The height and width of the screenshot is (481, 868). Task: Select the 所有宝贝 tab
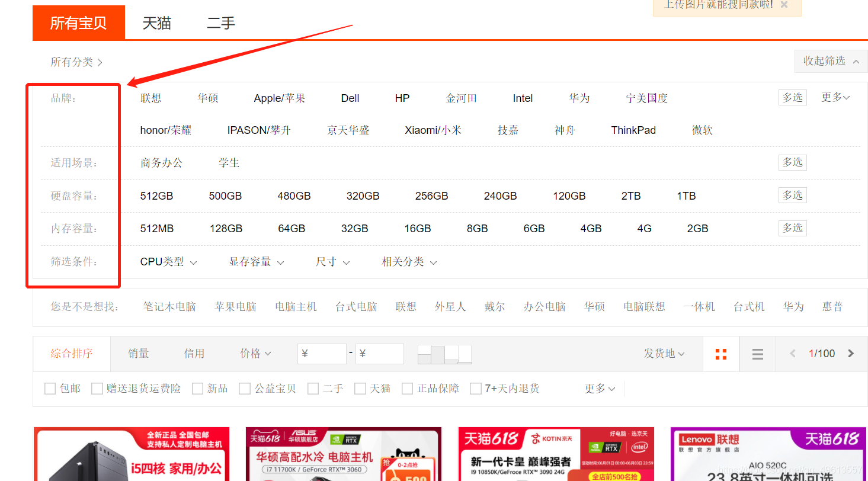click(x=78, y=23)
